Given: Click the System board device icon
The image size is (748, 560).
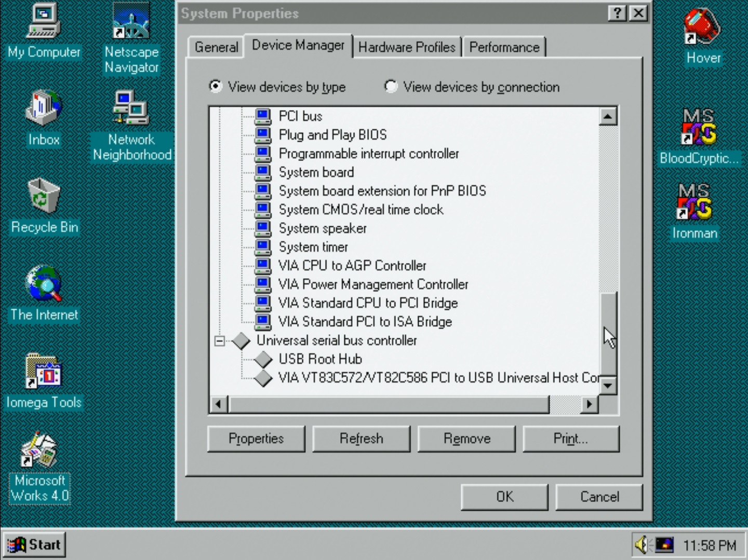Looking at the screenshot, I should point(263,172).
